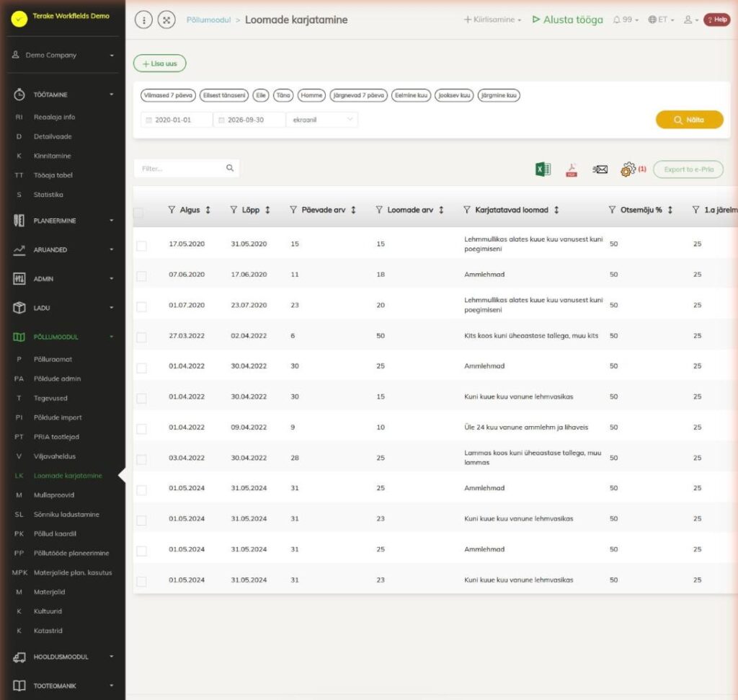Viewport: 738px width, 700px height.
Task: Open the Demo Company dropdown
Action: (63, 55)
